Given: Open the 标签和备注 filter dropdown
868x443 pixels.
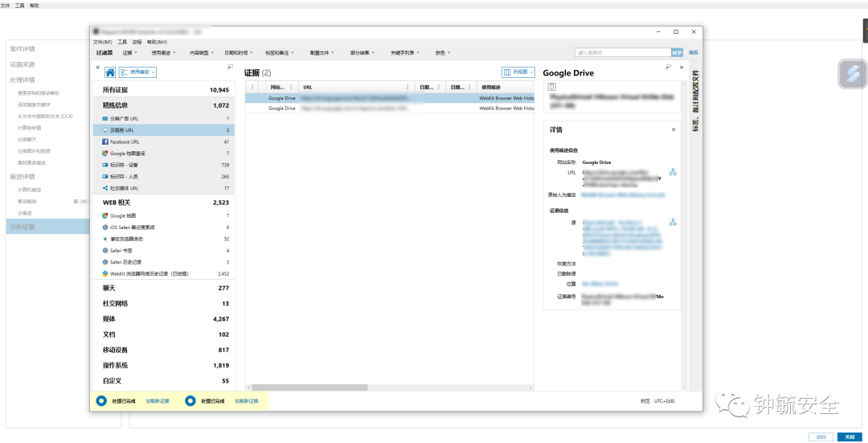Looking at the screenshot, I should [x=280, y=52].
